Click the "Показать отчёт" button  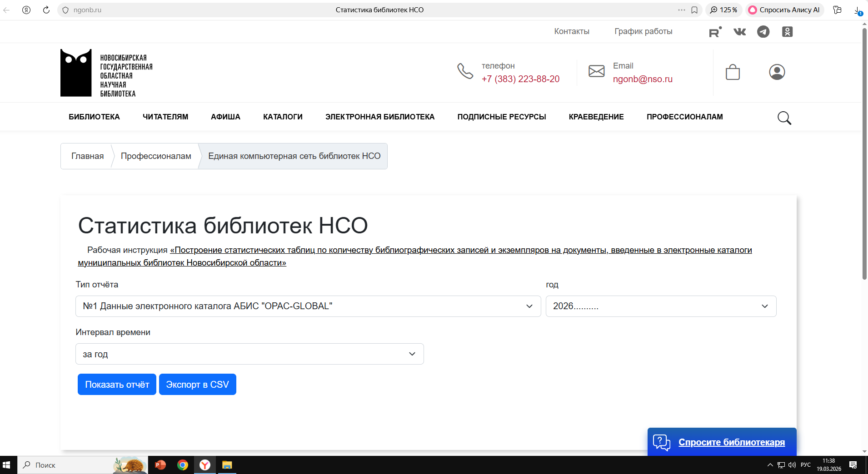(x=117, y=385)
